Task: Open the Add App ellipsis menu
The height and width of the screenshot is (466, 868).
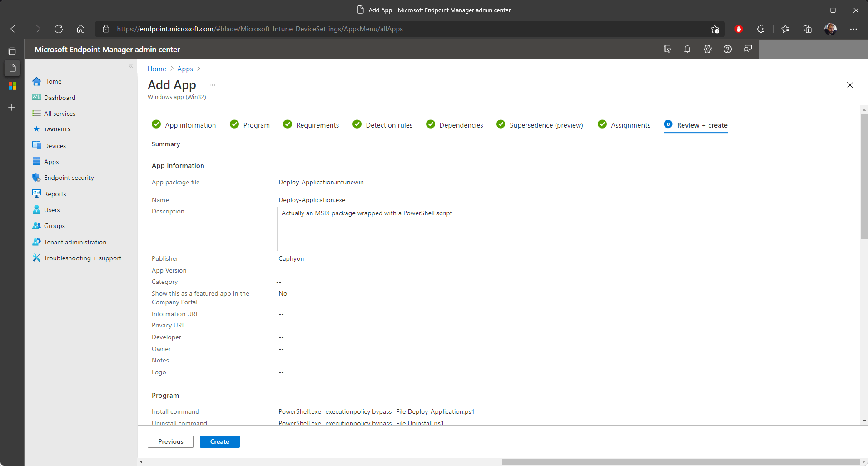Action: click(212, 85)
